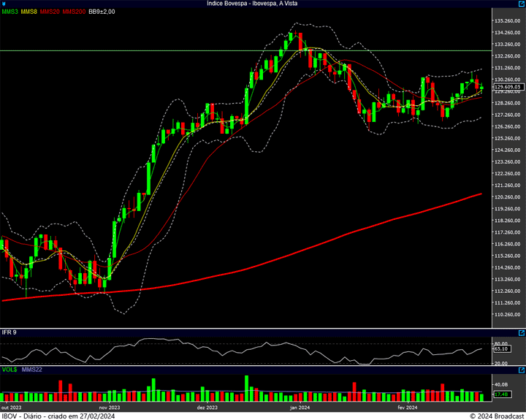
Task: Click the BB9±2,00 Bollinger Bands label
Action: coord(102,12)
